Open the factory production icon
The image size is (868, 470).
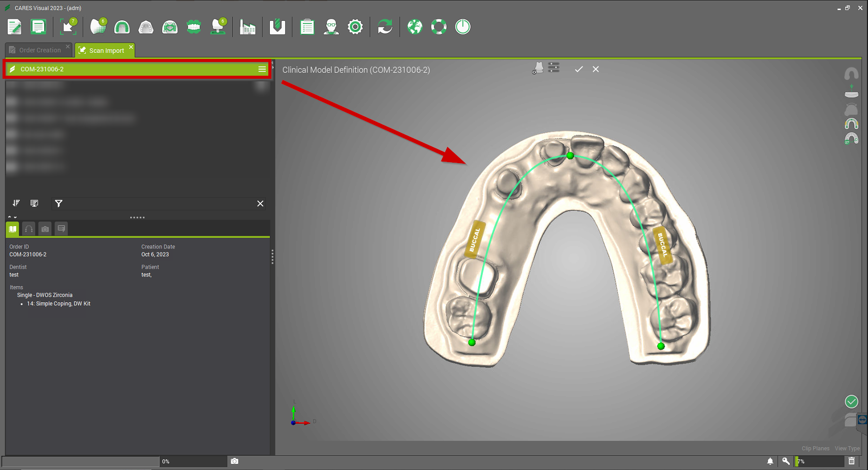coord(247,27)
